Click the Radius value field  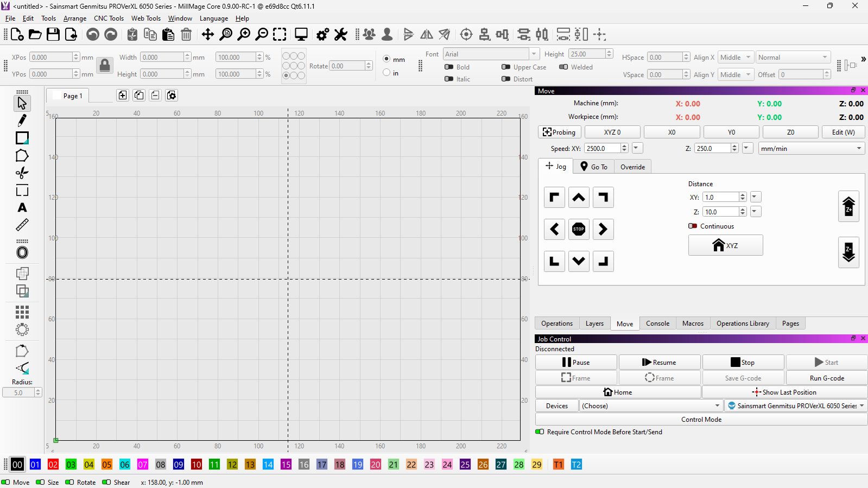18,392
